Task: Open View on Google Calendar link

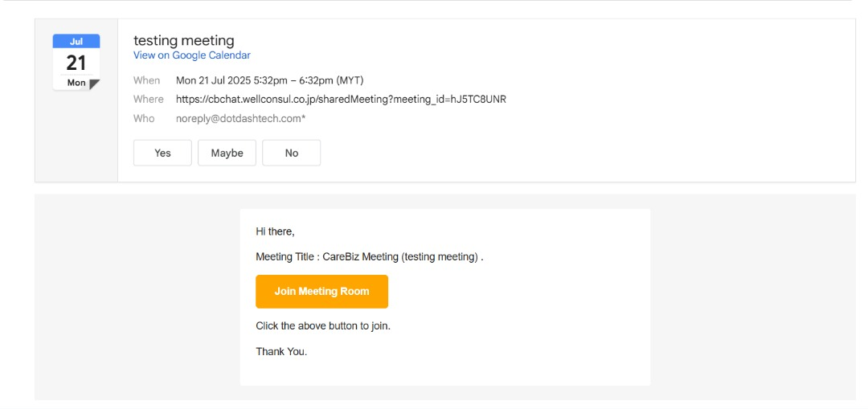Action: click(x=192, y=55)
